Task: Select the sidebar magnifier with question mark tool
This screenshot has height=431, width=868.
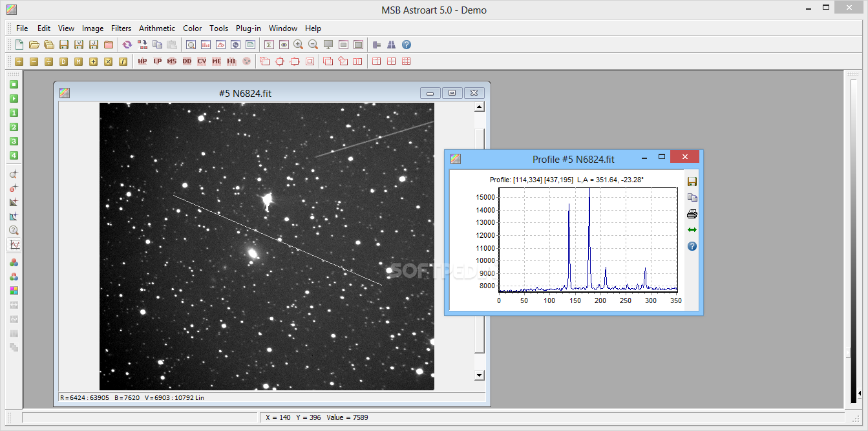Action: point(14,230)
